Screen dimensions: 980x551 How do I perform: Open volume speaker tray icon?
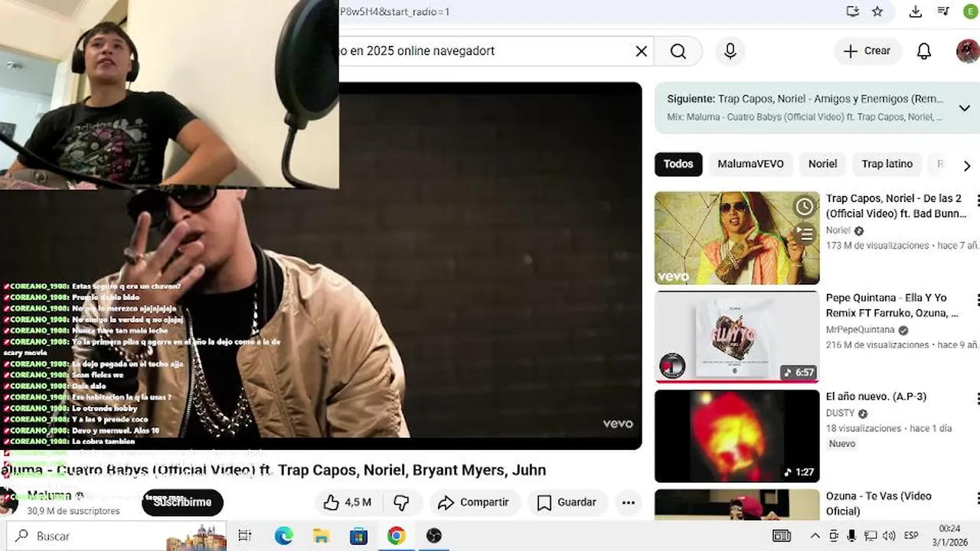pos(889,536)
